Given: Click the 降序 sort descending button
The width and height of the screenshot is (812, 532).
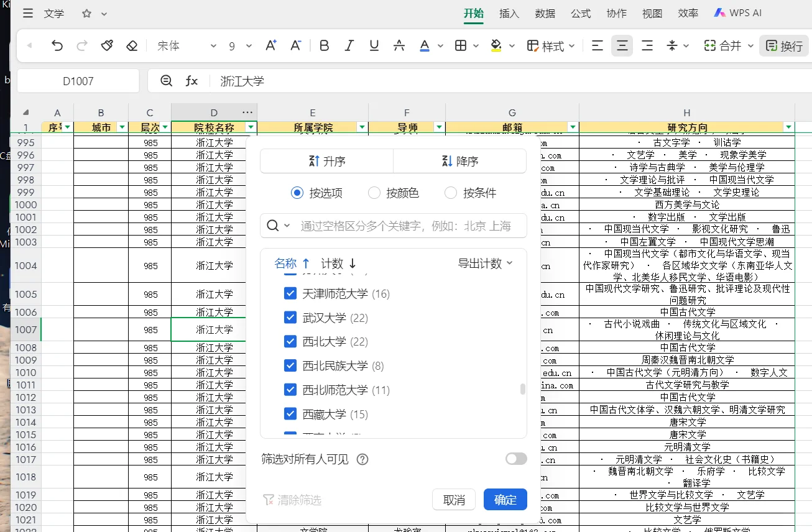Looking at the screenshot, I should click(x=459, y=161).
